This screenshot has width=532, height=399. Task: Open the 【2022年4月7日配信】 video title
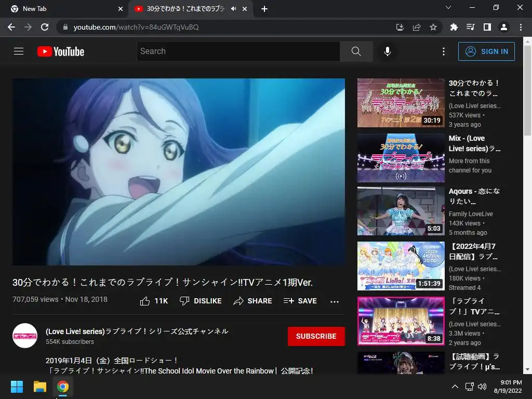(x=473, y=251)
